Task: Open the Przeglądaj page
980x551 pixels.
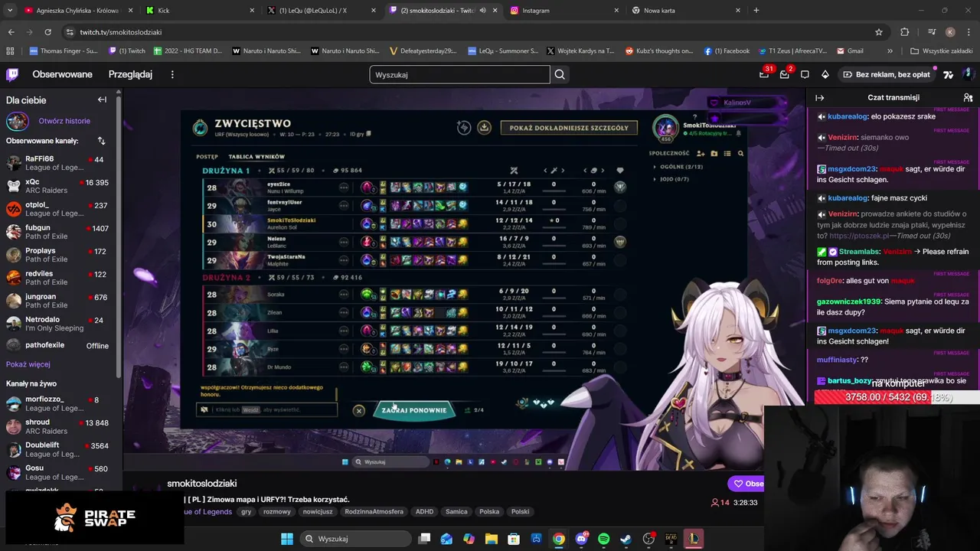Action: (130, 74)
